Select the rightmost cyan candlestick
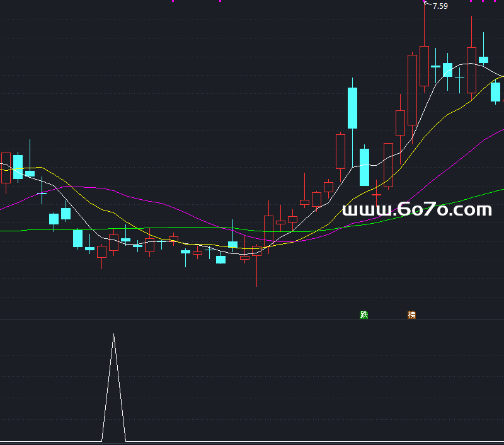The image size is (504, 445). point(496,92)
